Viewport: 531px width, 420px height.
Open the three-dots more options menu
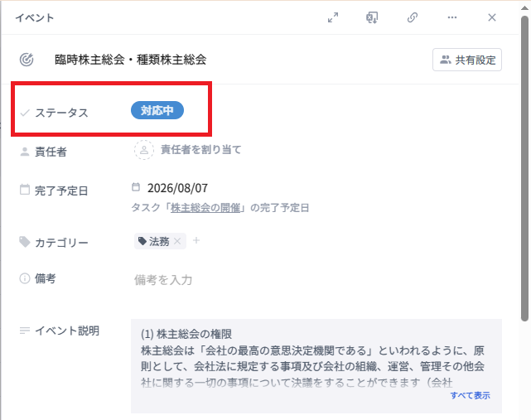[x=452, y=17]
